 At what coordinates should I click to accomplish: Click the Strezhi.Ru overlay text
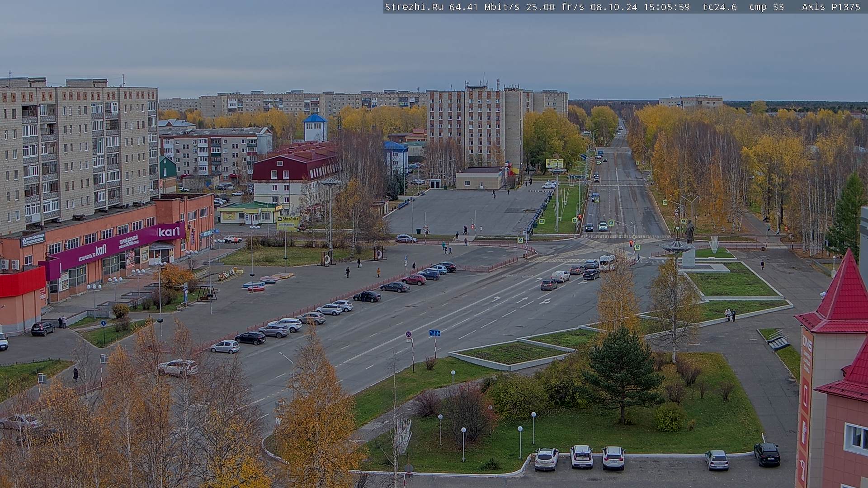(414, 7)
